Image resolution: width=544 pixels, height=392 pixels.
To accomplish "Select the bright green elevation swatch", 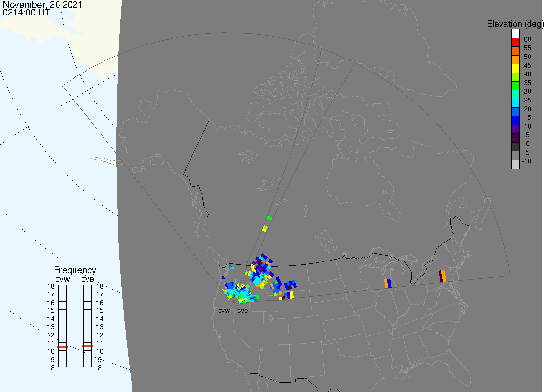I will coord(515,86).
